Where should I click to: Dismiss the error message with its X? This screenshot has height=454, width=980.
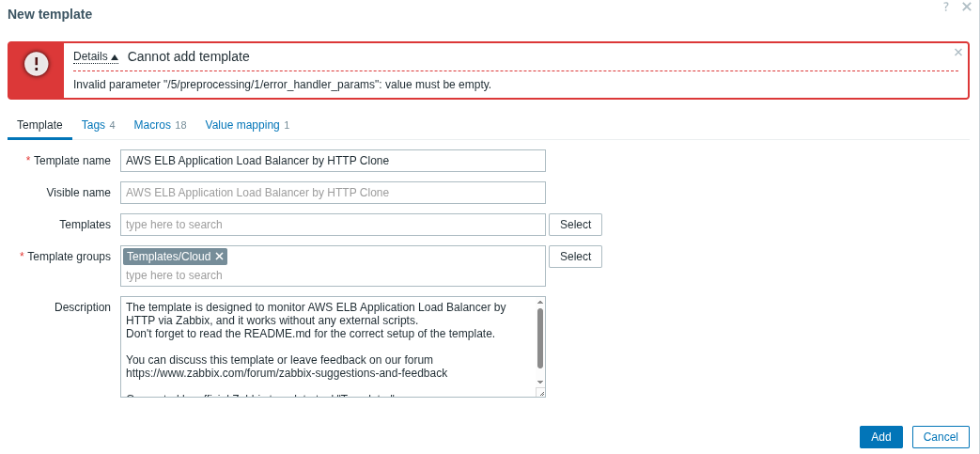pos(958,53)
